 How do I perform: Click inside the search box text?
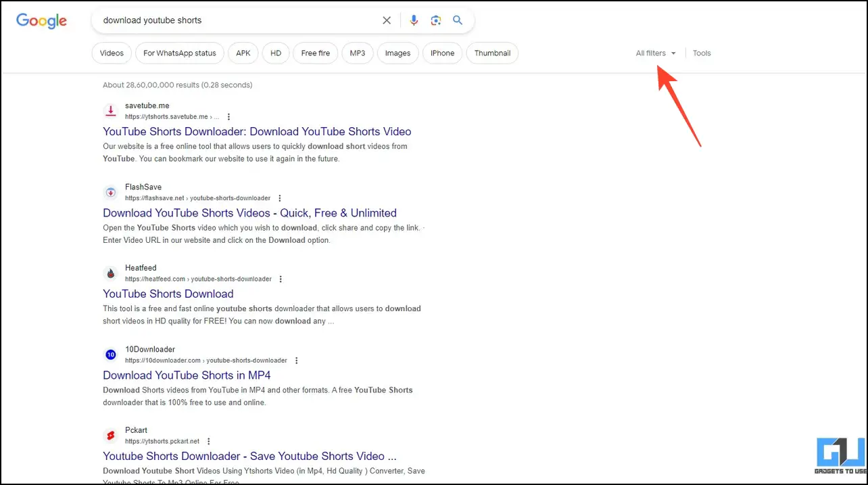pyautogui.click(x=152, y=20)
